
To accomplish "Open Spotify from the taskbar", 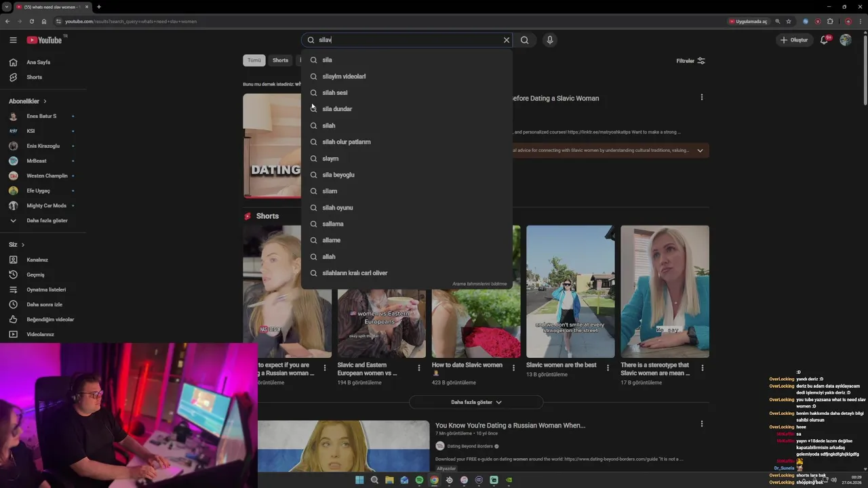I will pos(419,480).
